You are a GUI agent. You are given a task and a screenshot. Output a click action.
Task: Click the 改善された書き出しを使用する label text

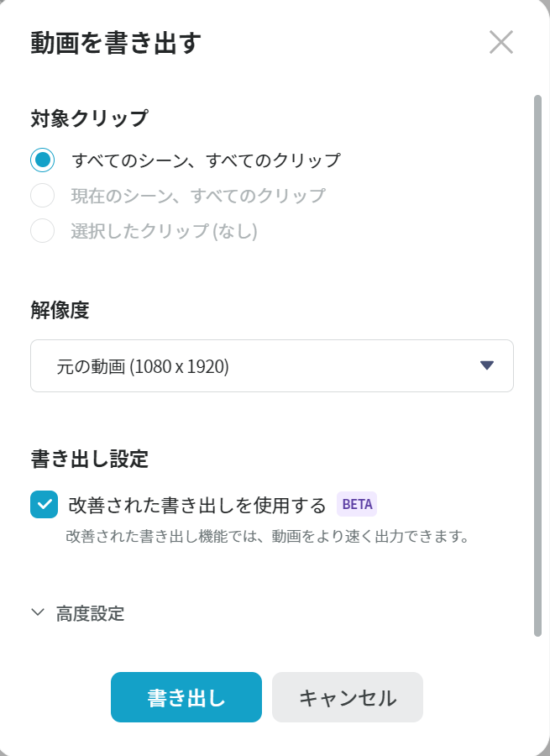click(x=196, y=505)
